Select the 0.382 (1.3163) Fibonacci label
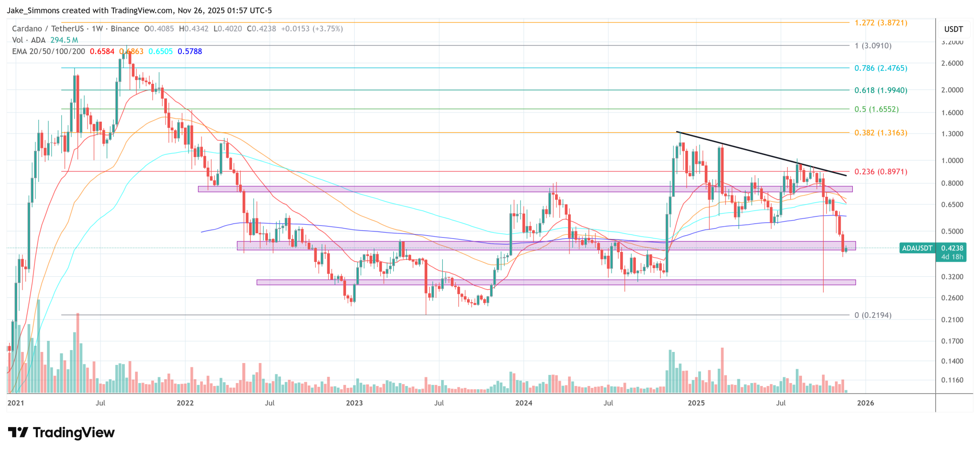The width and height of the screenshot is (980, 453). click(x=880, y=133)
